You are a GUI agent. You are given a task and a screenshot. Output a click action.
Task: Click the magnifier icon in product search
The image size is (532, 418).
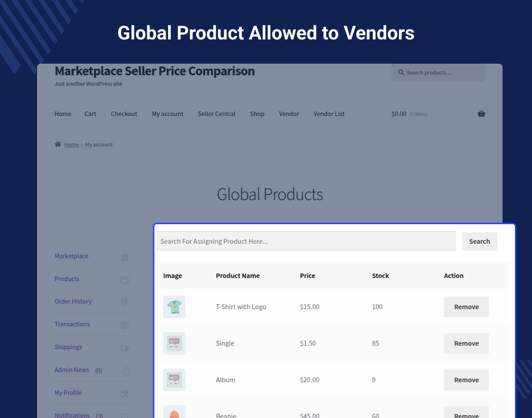[x=401, y=72]
